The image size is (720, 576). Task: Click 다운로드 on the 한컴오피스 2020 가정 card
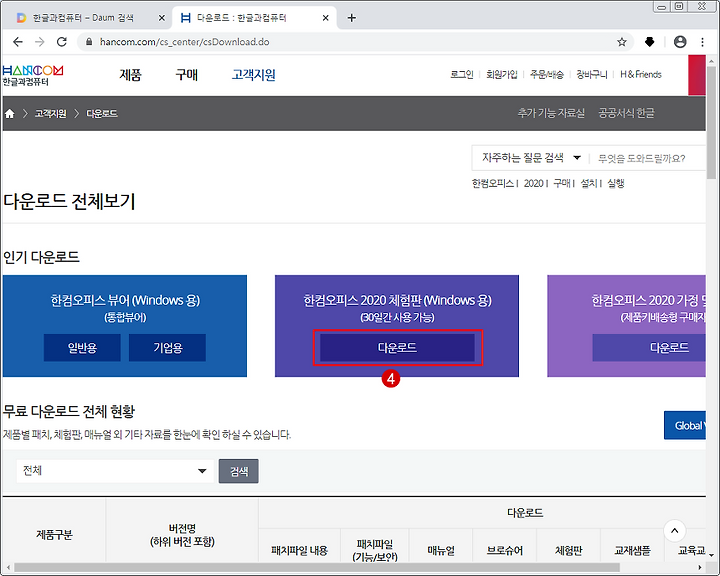click(x=649, y=348)
